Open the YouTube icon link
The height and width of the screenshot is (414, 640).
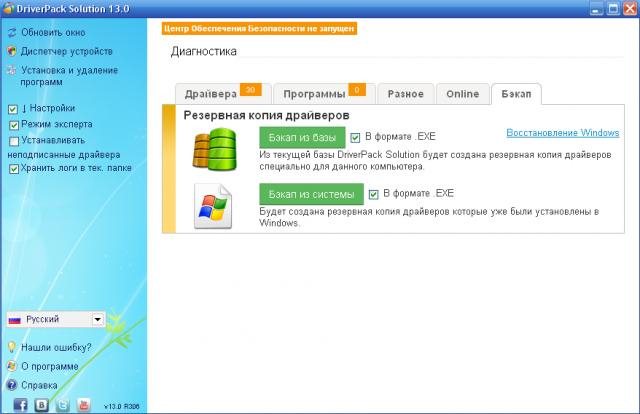(x=84, y=405)
